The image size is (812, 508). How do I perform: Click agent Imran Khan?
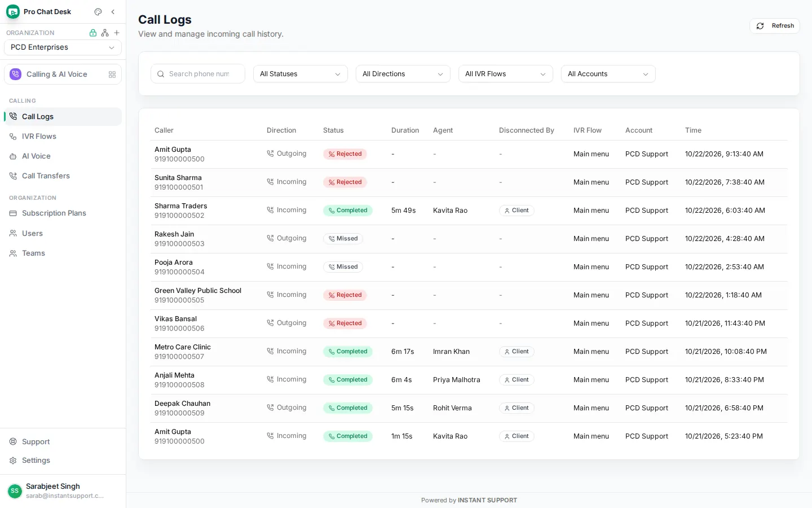[x=451, y=352]
